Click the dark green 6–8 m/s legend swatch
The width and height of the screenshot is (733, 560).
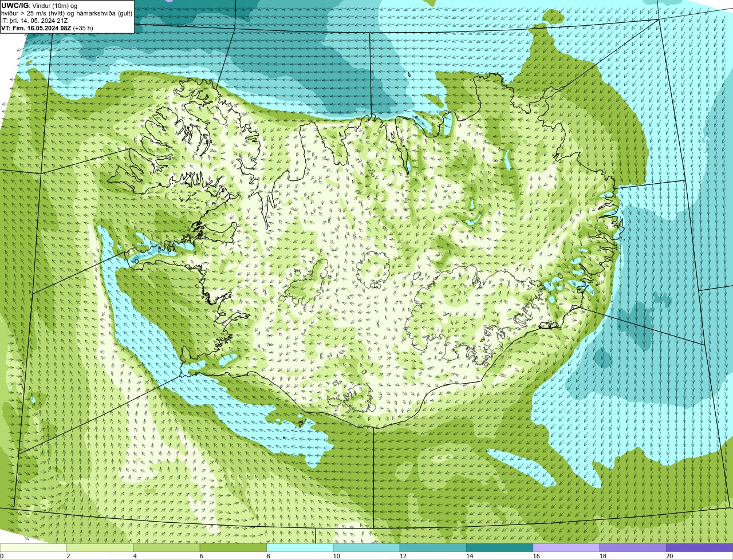[x=233, y=548]
